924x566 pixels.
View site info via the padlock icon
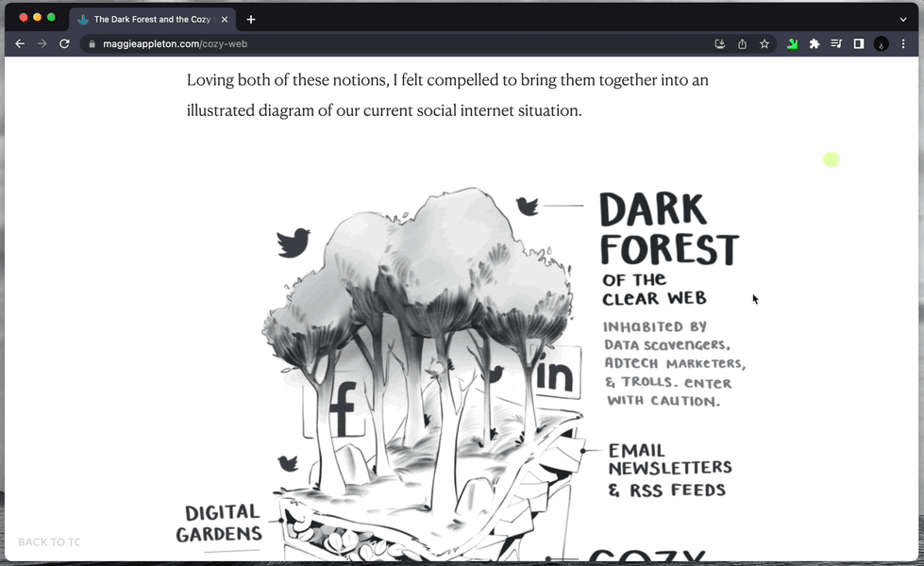(92, 43)
